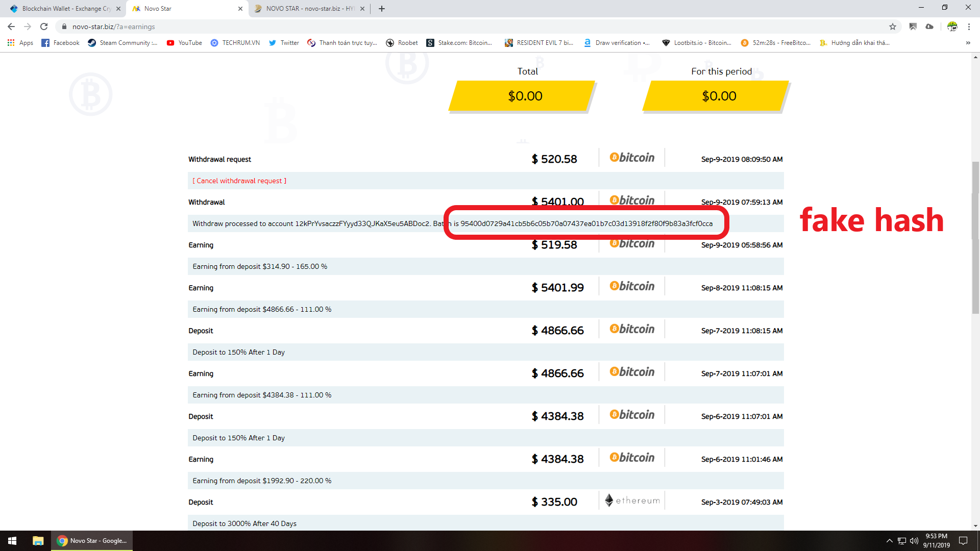This screenshot has height=551, width=980.
Task: Open the Twitter bookmark
Action: pyautogui.click(x=284, y=43)
